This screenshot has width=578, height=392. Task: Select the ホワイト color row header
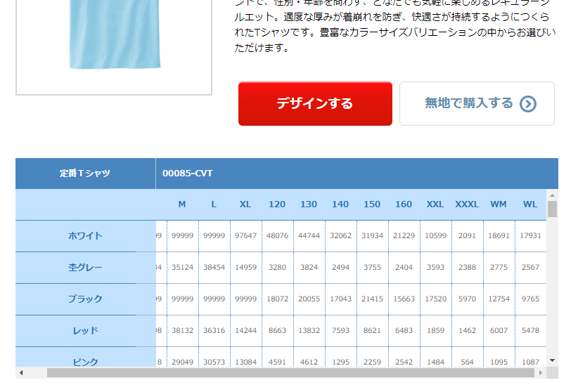(85, 236)
